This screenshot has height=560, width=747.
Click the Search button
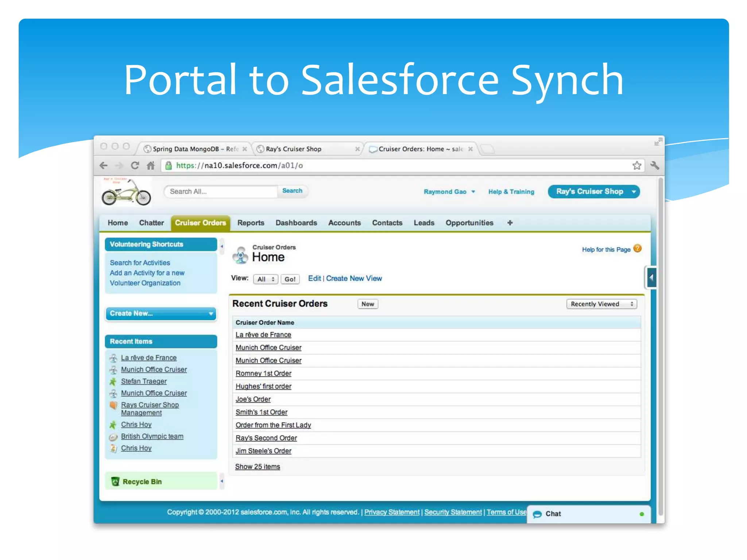click(292, 191)
